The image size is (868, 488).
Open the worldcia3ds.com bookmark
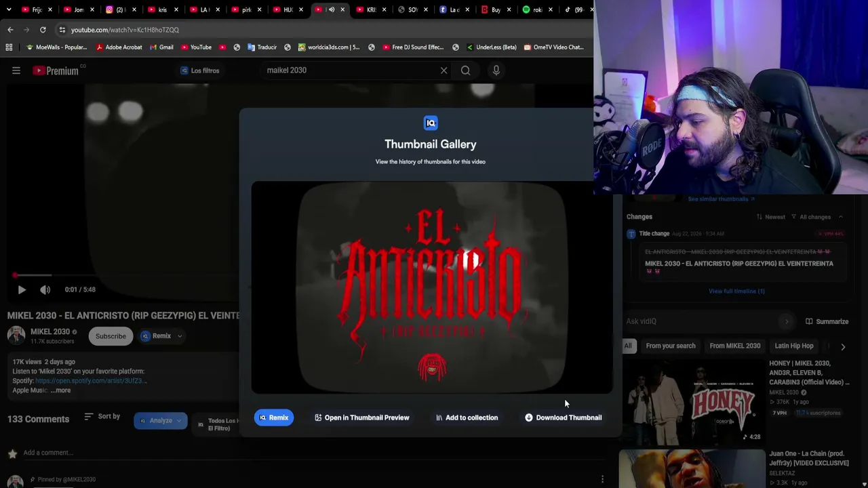point(328,47)
